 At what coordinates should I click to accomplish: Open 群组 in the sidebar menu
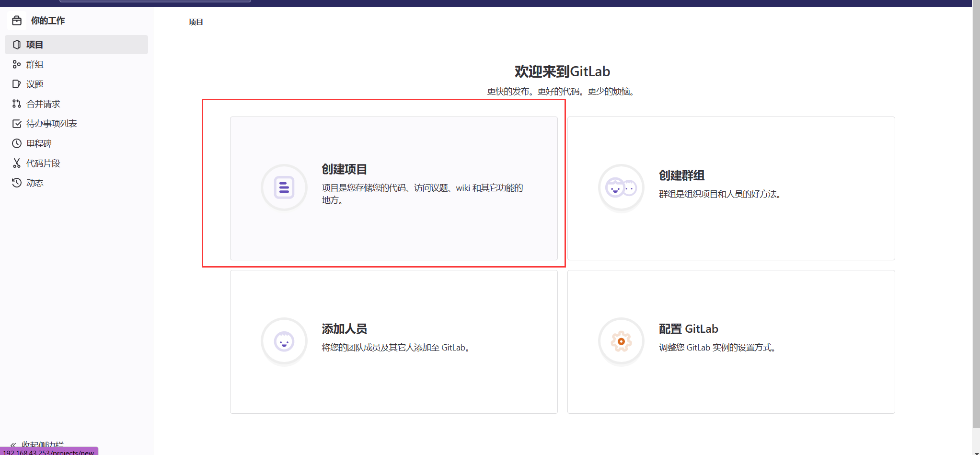click(76, 64)
